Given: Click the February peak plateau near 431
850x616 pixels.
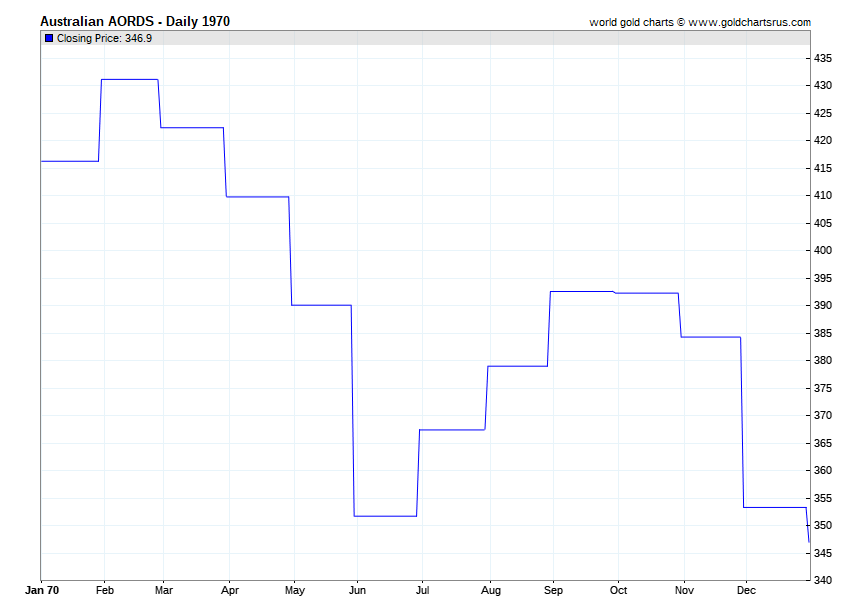Looking at the screenshot, I should point(130,80).
